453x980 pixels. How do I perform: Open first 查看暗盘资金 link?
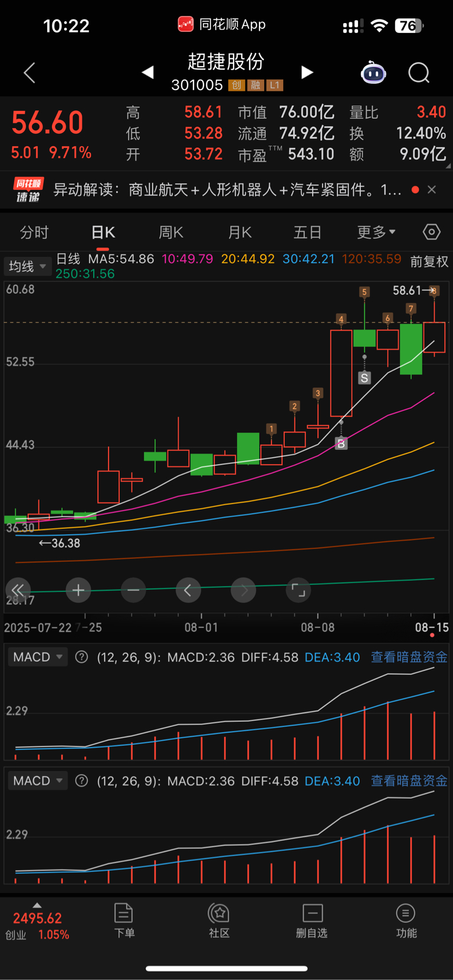[409, 657]
